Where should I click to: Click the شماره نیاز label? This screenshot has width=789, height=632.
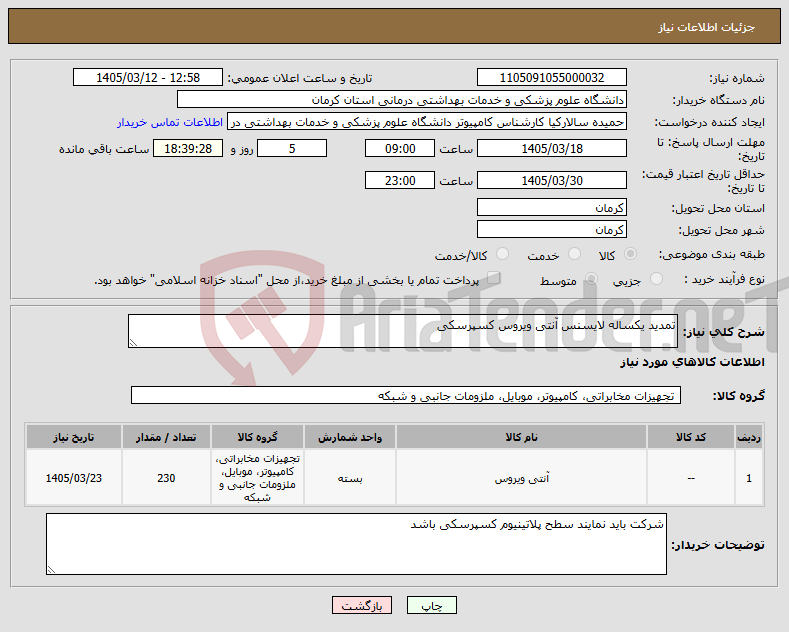pyautogui.click(x=737, y=78)
